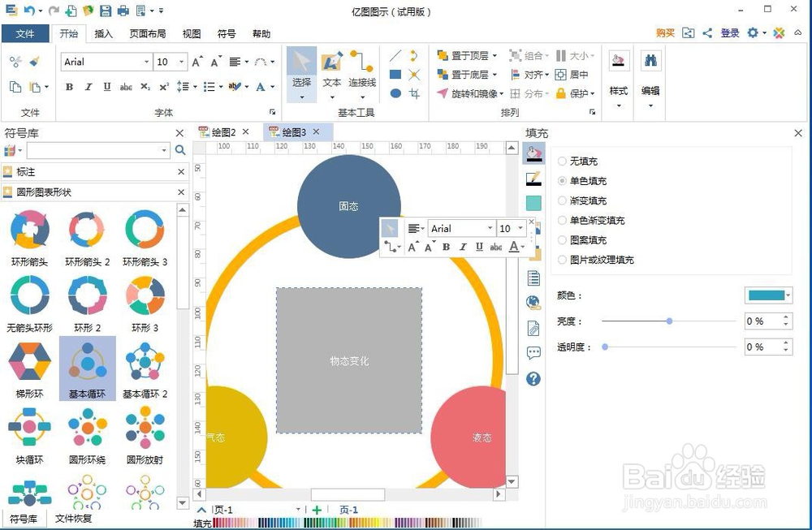The height and width of the screenshot is (530, 812).
Task: Open the Arial font dropdown in ribbon
Action: [146, 62]
